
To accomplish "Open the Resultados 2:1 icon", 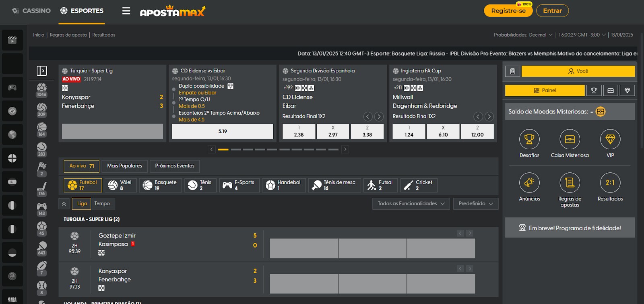I will click(x=610, y=183).
